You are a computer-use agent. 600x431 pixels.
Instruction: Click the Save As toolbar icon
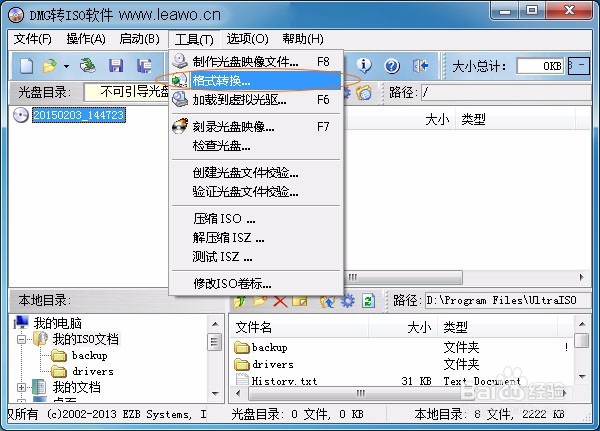(144, 66)
